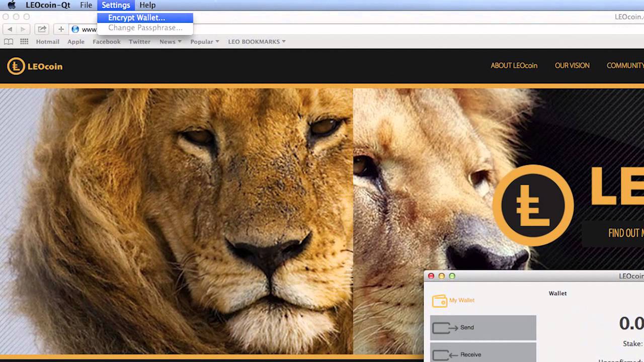Viewport: 644px width, 362px height.
Task: Open ABOUT LEOcoin page link
Action: [514, 65]
